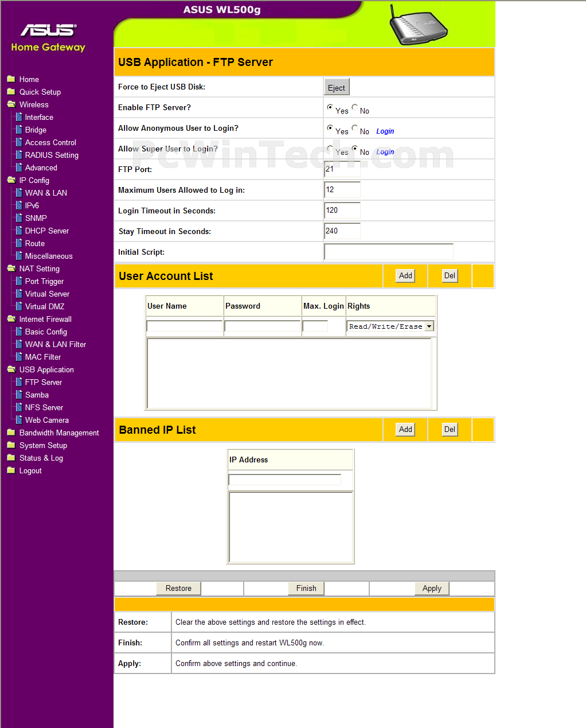Open Bandwidth Management menu entry
Viewport: 586px width, 728px height.
click(x=59, y=433)
